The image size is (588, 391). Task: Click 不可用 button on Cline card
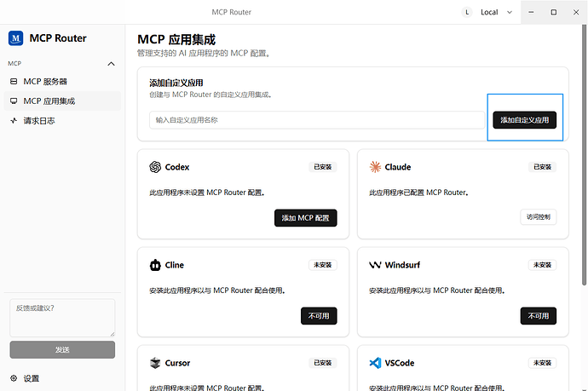click(319, 316)
